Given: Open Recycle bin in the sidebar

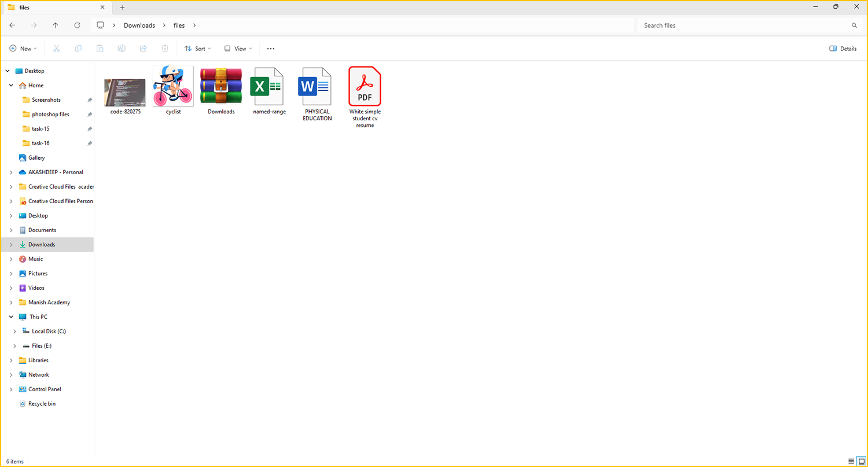Looking at the screenshot, I should coord(42,404).
